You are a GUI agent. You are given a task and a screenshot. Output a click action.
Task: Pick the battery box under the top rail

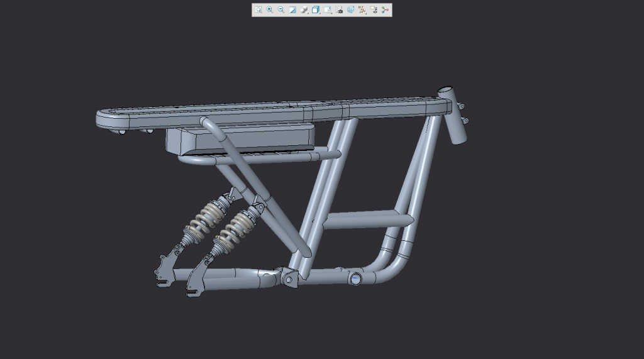click(x=239, y=140)
